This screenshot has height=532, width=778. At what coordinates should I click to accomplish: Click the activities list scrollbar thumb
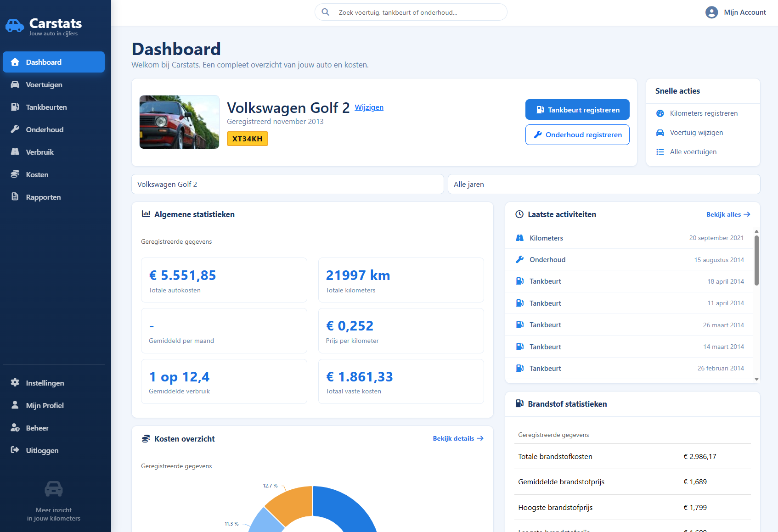point(756,260)
